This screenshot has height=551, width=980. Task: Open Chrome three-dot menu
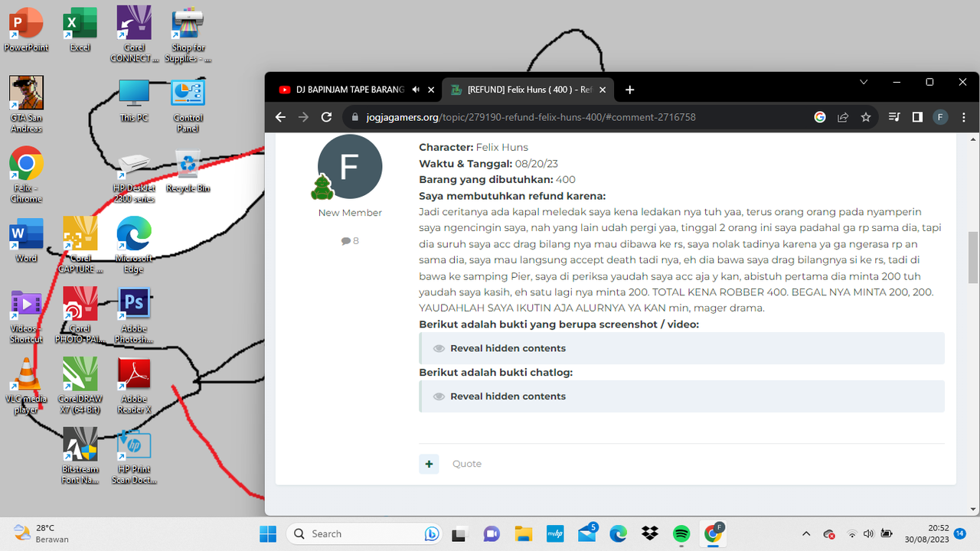963,117
